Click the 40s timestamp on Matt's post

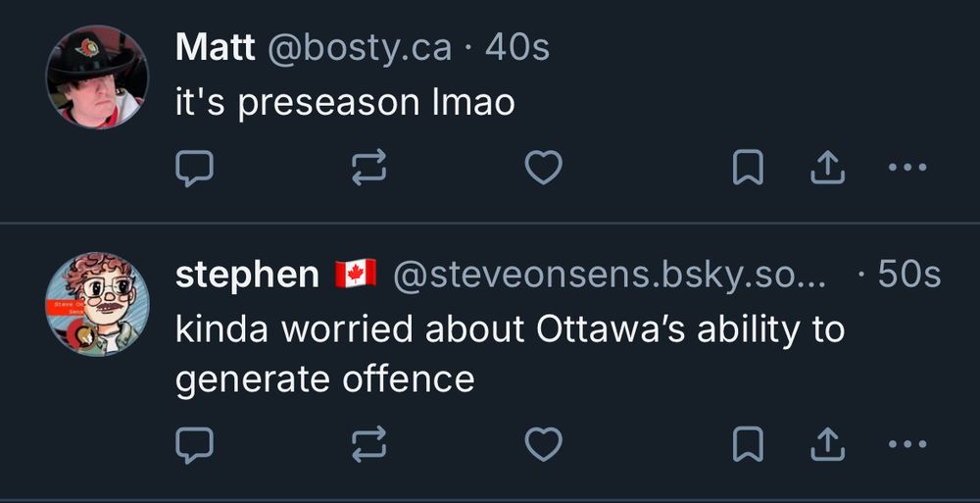[517, 47]
